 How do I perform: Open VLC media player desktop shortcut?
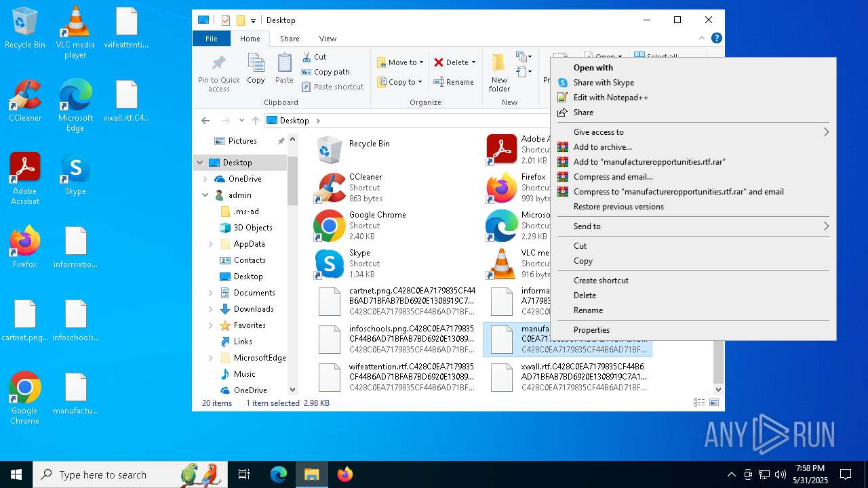point(75,33)
